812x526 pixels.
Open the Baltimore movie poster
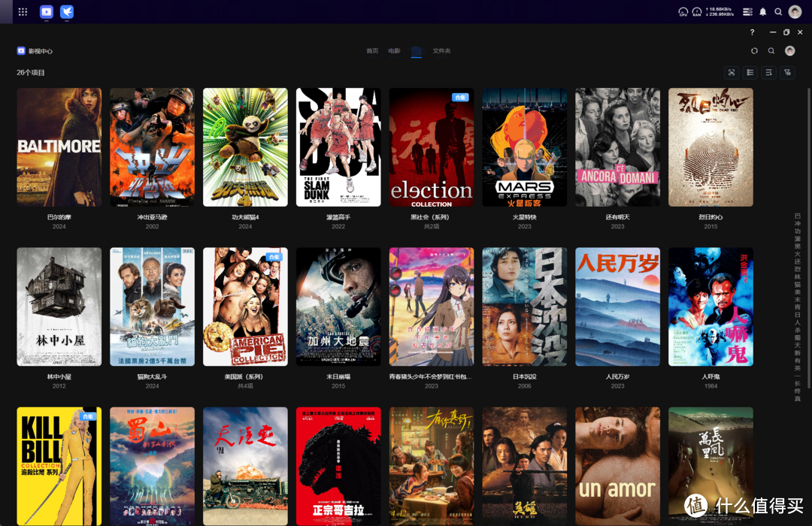pos(59,147)
